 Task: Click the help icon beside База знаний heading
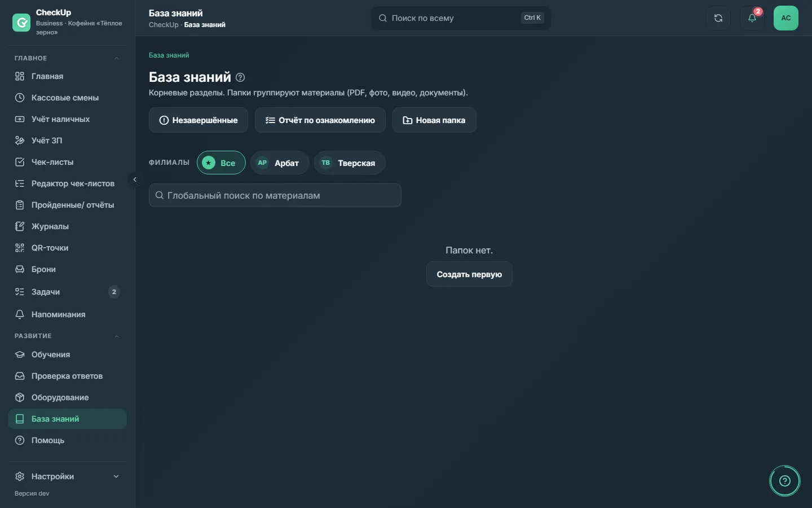coord(240,77)
